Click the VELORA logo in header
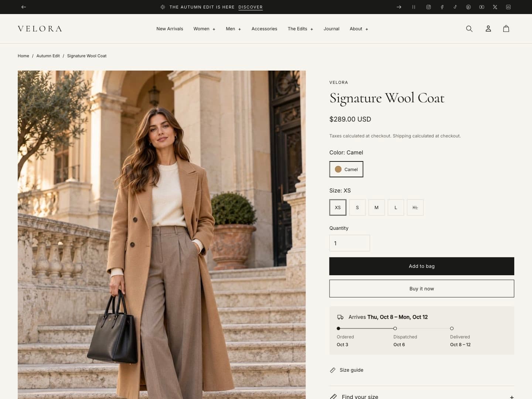The image size is (532, 399). [40, 29]
